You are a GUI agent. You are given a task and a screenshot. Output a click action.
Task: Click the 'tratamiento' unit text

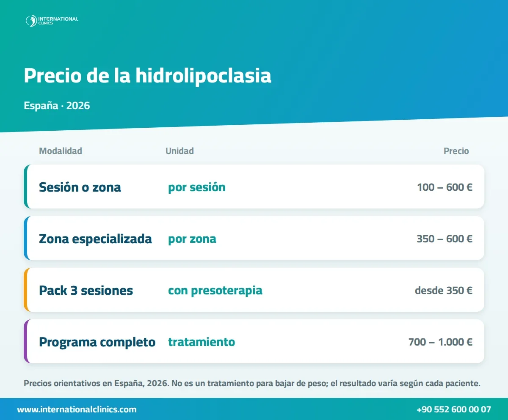coord(202,342)
